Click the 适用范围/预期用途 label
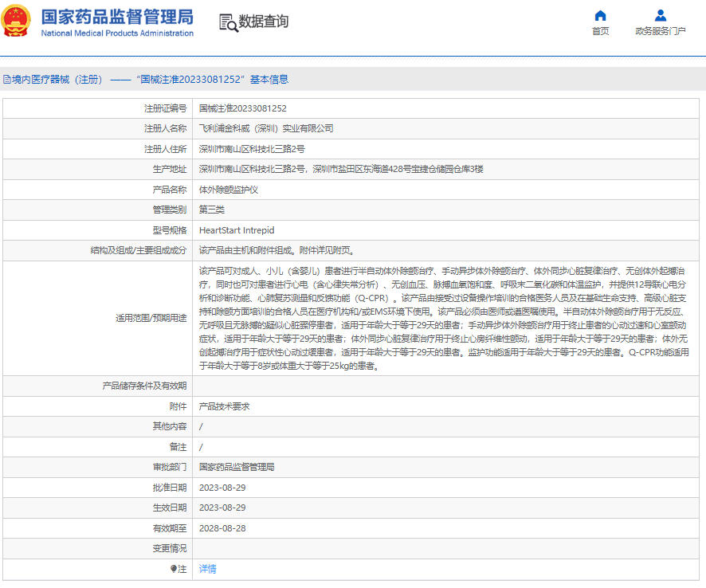 click(151, 319)
